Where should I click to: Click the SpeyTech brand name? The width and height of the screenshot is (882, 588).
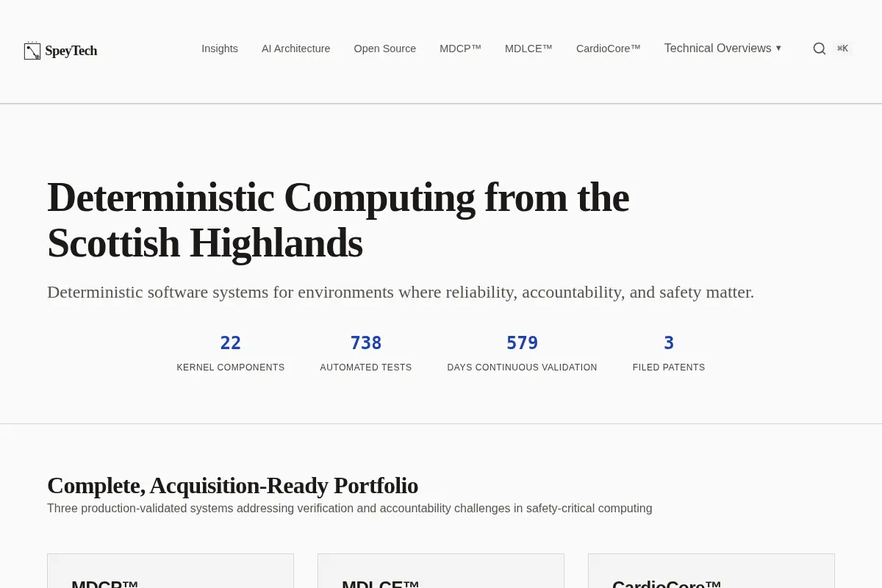point(71,51)
